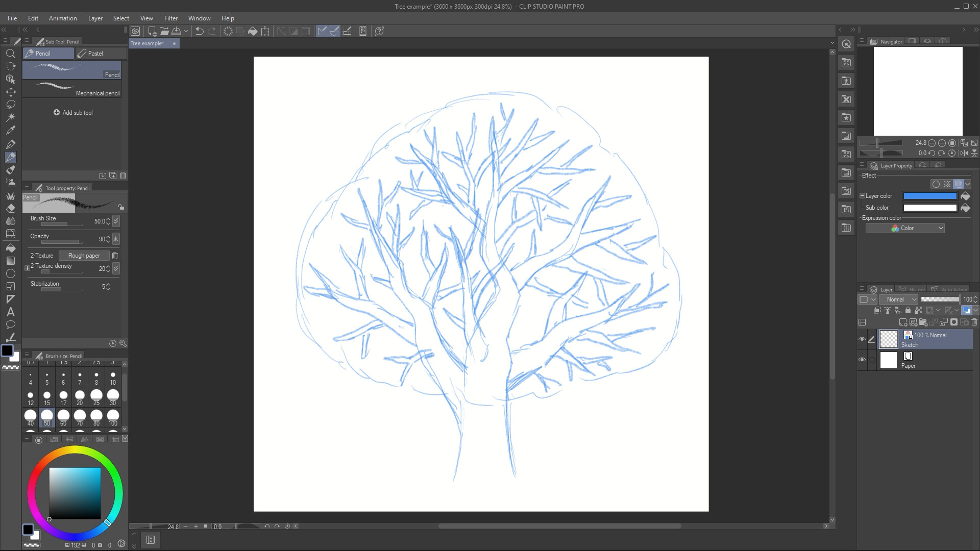Viewport: 980px width, 551px height.
Task: Click Add sub tool button
Action: tap(73, 113)
